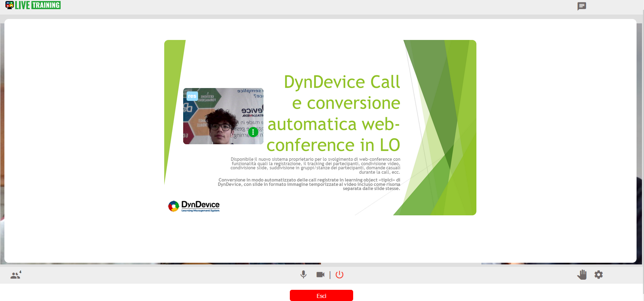The width and height of the screenshot is (644, 301).
Task: Click the 'res' badge on webcam
Action: click(192, 96)
